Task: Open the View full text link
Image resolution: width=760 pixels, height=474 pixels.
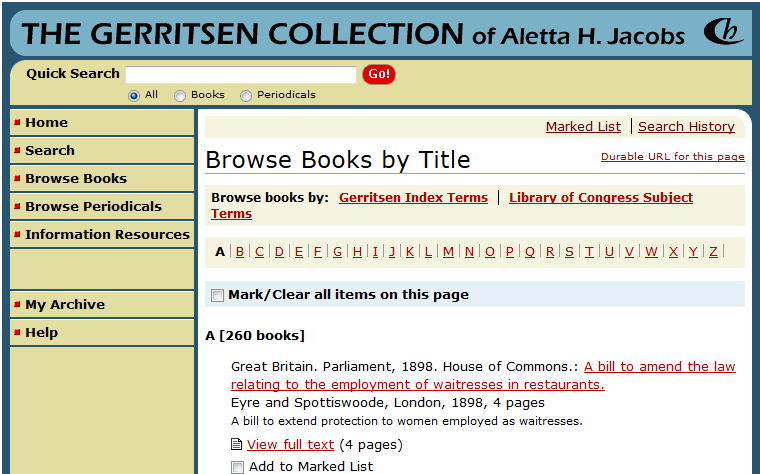Action: point(290,444)
